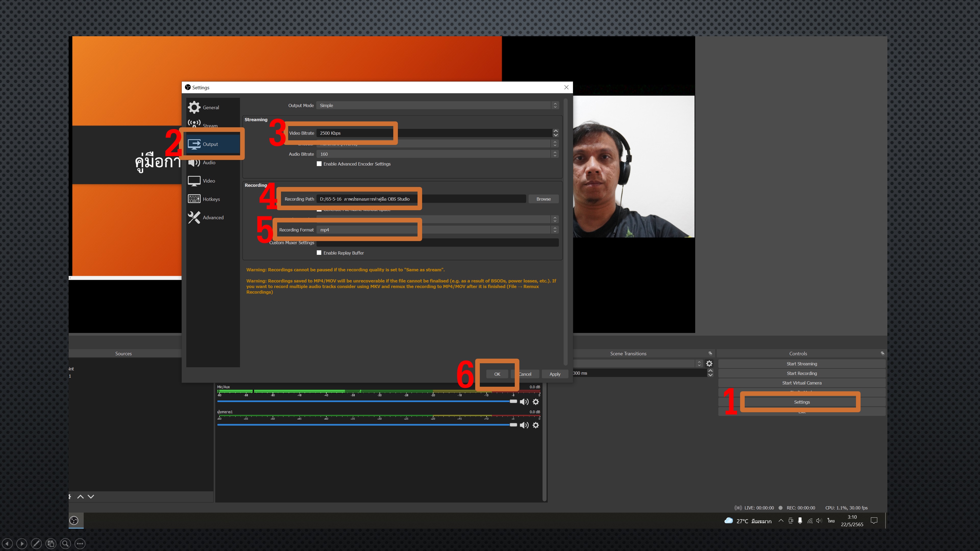
Task: Click the Custom Muxer Settings field
Action: click(437, 243)
